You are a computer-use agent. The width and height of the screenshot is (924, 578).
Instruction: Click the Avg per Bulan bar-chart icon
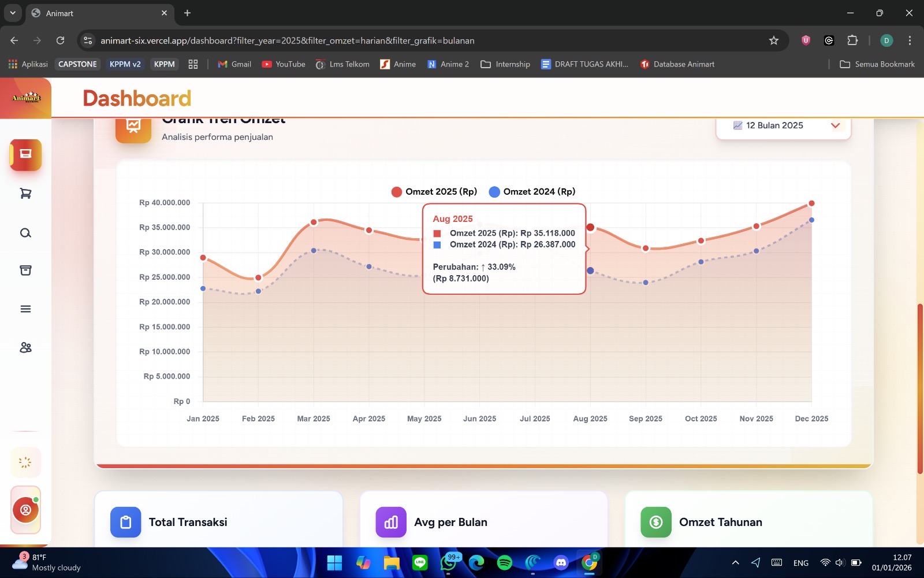[391, 523]
